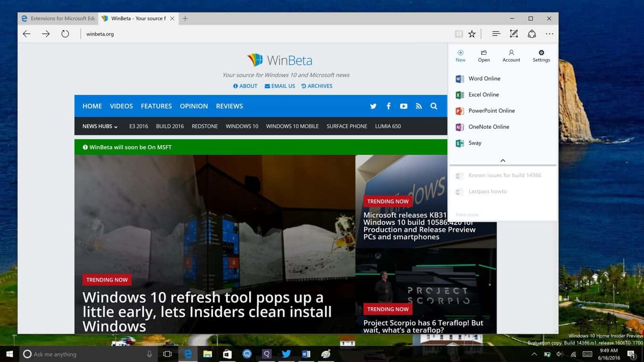Launch Excel Online

pyautogui.click(x=502, y=95)
